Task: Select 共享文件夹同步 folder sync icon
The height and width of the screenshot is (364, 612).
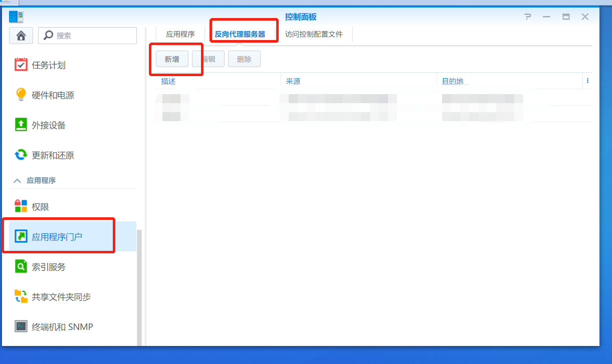Action: pyautogui.click(x=21, y=297)
